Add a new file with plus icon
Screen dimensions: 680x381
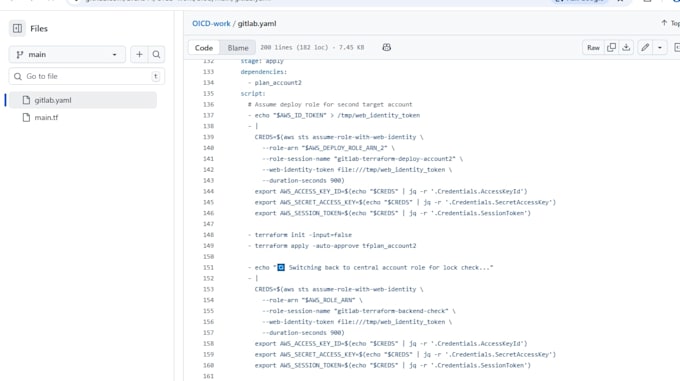pos(139,55)
